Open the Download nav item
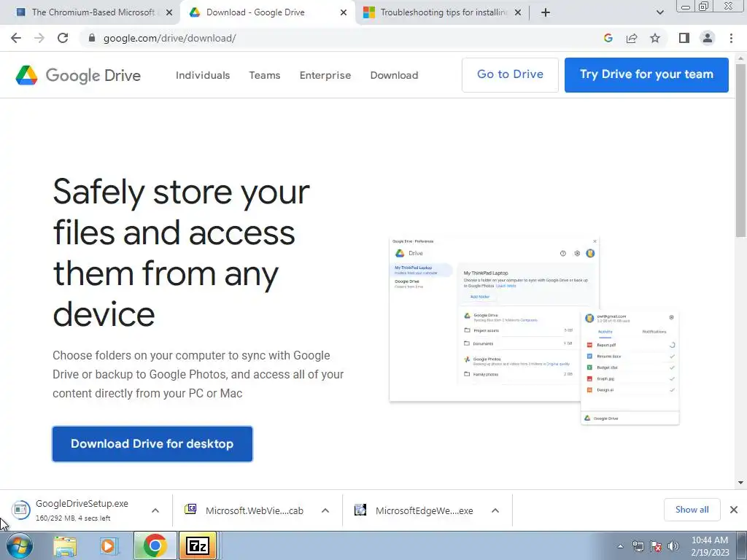The image size is (747, 560). point(394,75)
